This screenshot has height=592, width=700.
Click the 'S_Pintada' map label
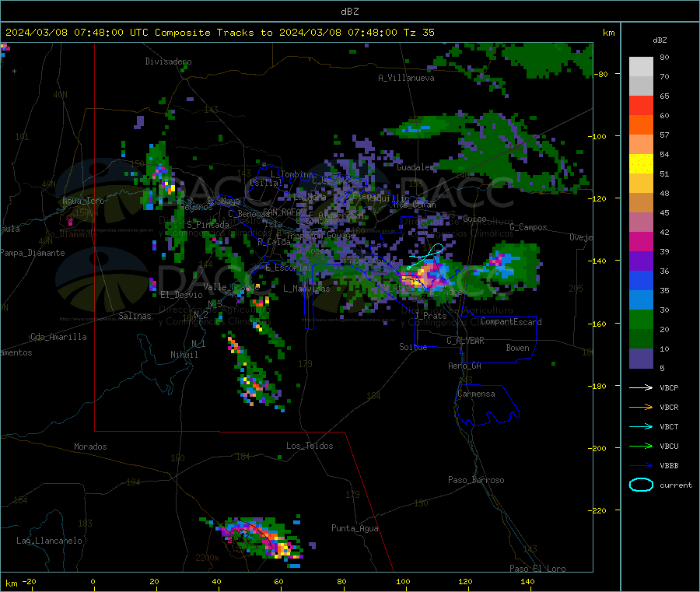point(208,225)
